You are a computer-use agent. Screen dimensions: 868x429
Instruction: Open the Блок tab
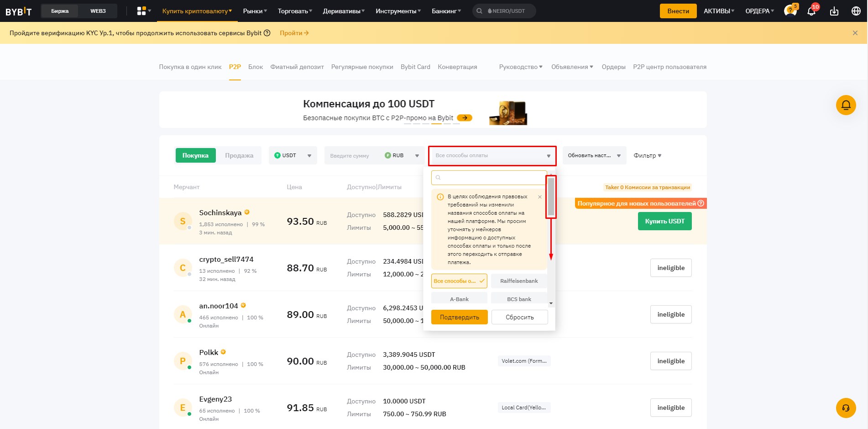click(256, 67)
